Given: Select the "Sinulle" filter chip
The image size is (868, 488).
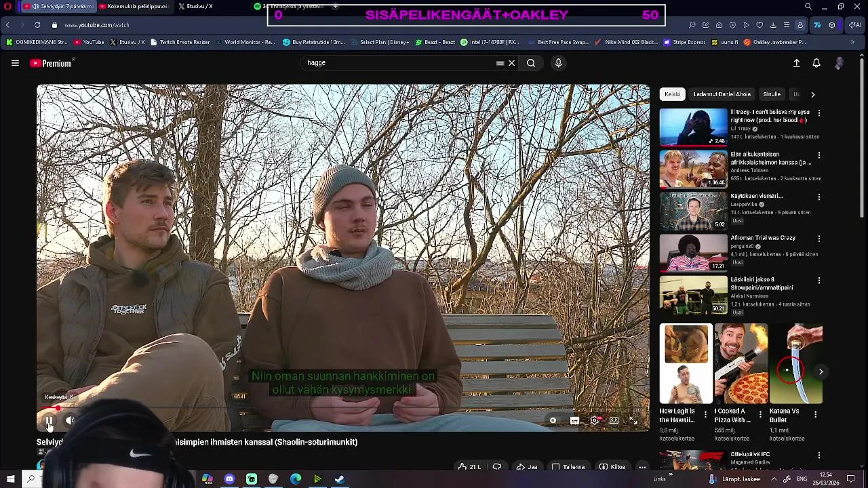Looking at the screenshot, I should pyautogui.click(x=772, y=94).
